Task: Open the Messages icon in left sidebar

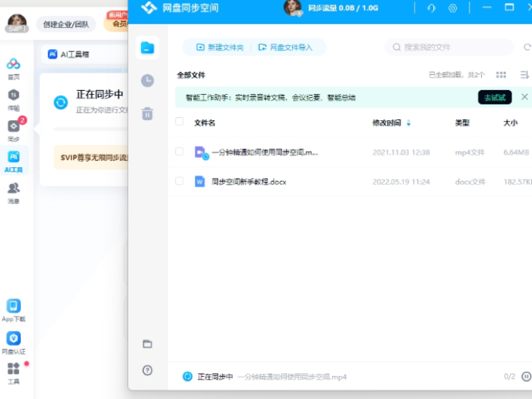Action: (14, 193)
